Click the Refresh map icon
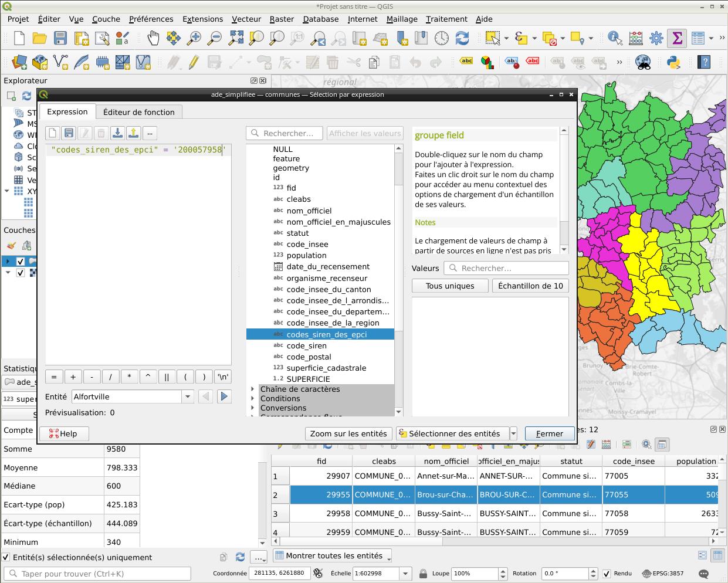Image resolution: width=728 pixels, height=583 pixels. (x=462, y=39)
